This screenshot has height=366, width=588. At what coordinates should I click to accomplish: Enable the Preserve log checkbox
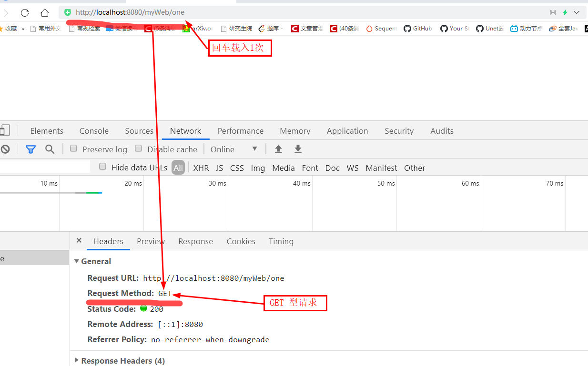click(74, 148)
